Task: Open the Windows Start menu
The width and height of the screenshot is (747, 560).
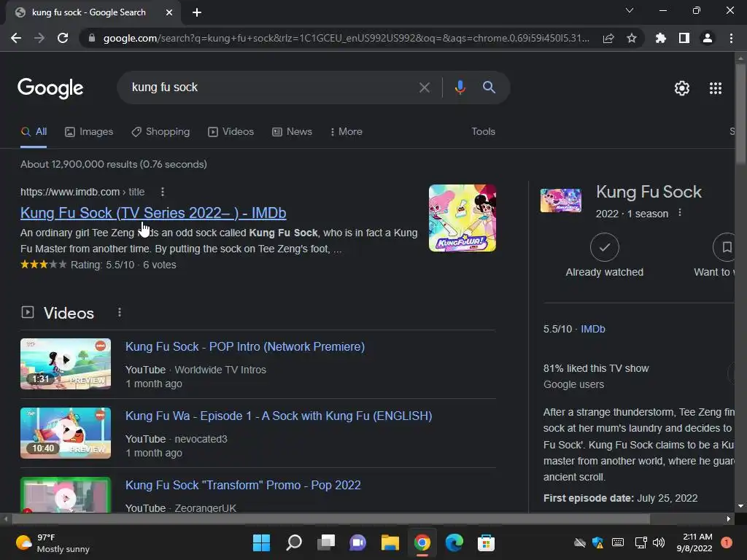Action: [262, 542]
